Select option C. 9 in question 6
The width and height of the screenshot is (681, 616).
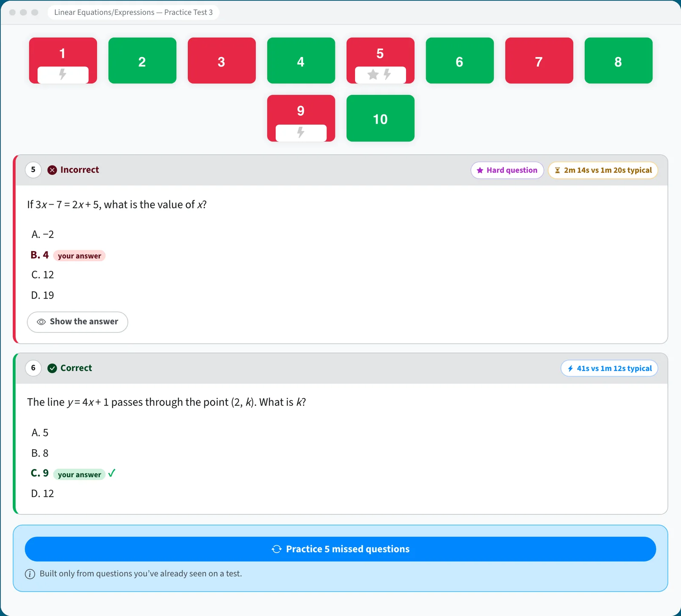pyautogui.click(x=40, y=473)
